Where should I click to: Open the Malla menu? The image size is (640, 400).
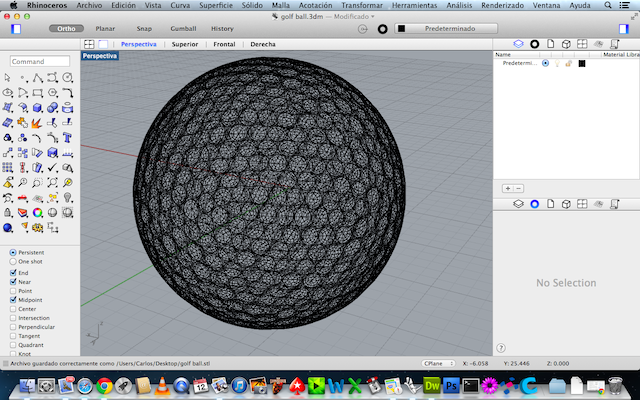[x=281, y=5]
